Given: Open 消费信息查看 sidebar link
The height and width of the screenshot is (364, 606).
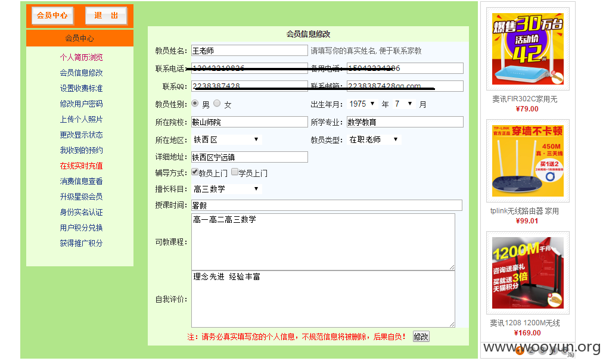Looking at the screenshot, I should coord(81,181).
